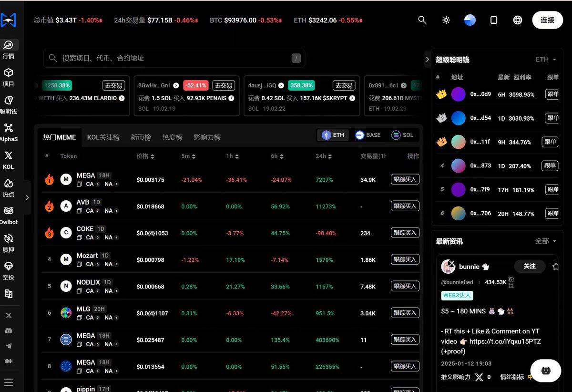Open the 空投 airdrop sidebar icon
Viewport: 572px width, 392px height.
tap(9, 266)
